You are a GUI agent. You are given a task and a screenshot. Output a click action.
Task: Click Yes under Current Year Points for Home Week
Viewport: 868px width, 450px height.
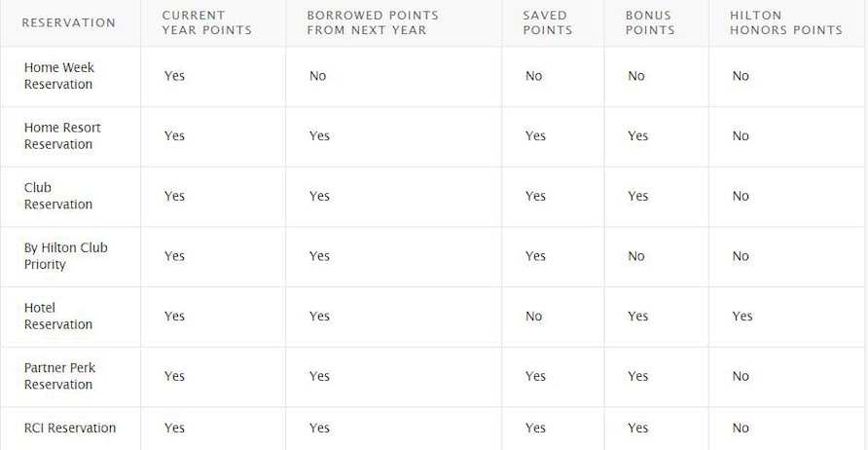(x=174, y=76)
